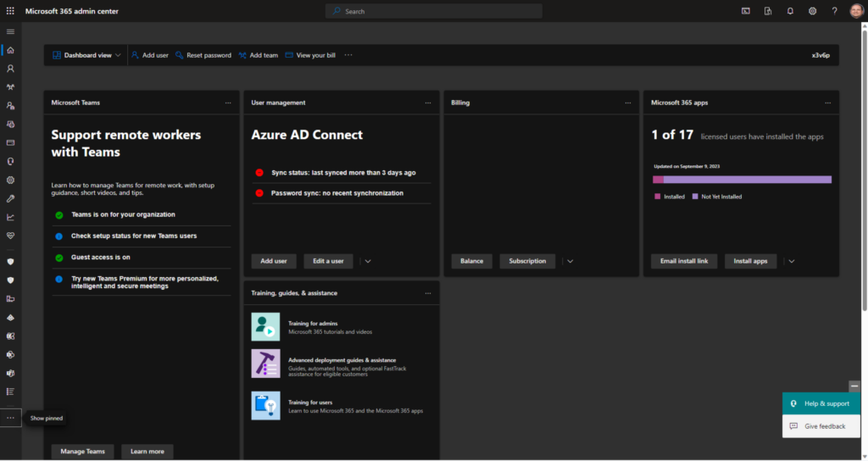Open the Setup wrench icon in sidebar
The width and height of the screenshot is (868, 461).
tap(10, 198)
